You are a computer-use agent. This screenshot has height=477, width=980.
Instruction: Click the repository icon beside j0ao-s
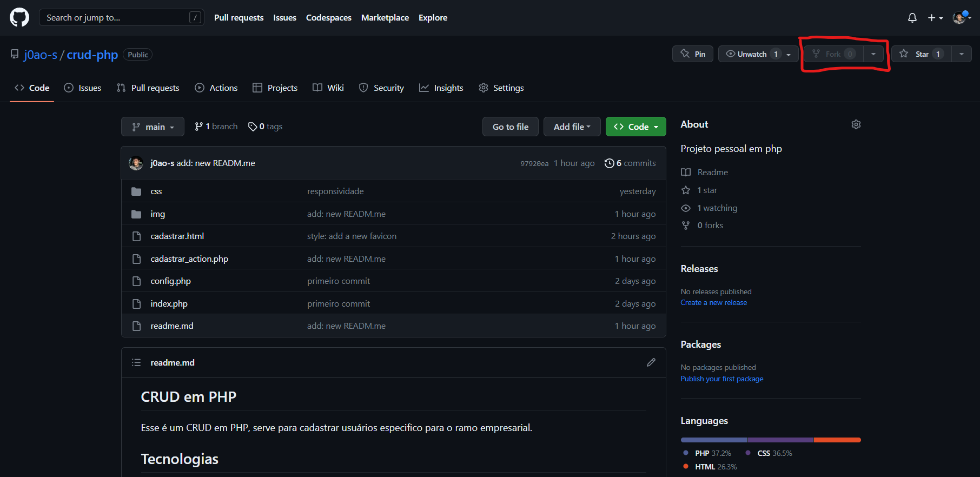tap(15, 54)
